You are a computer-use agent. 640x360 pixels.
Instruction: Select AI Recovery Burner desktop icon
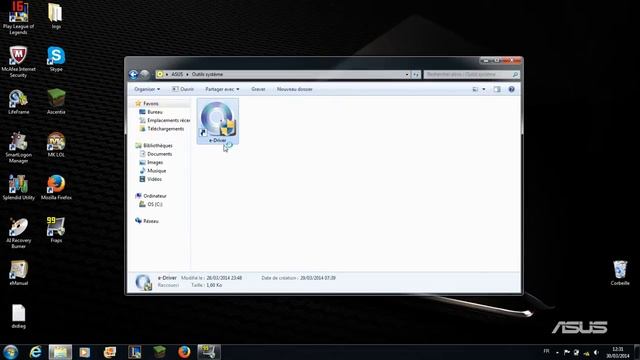click(18, 233)
